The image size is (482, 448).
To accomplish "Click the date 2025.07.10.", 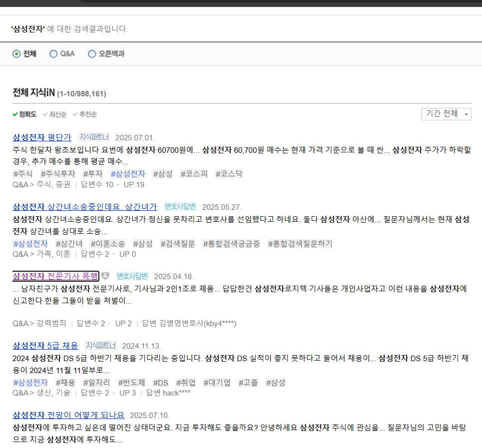I will click(x=150, y=416).
